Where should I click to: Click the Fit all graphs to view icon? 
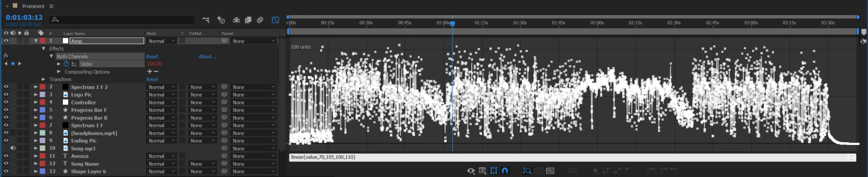(x=550, y=171)
